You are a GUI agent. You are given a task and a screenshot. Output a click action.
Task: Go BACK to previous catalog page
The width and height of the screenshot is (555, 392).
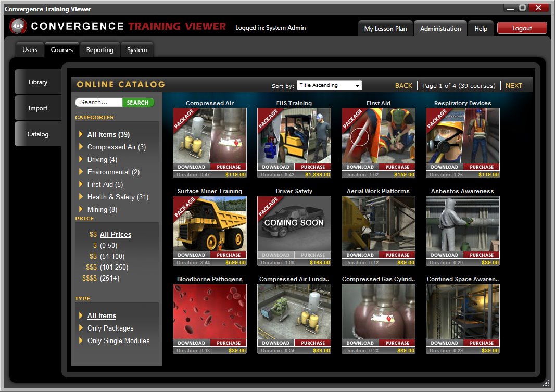tap(403, 85)
